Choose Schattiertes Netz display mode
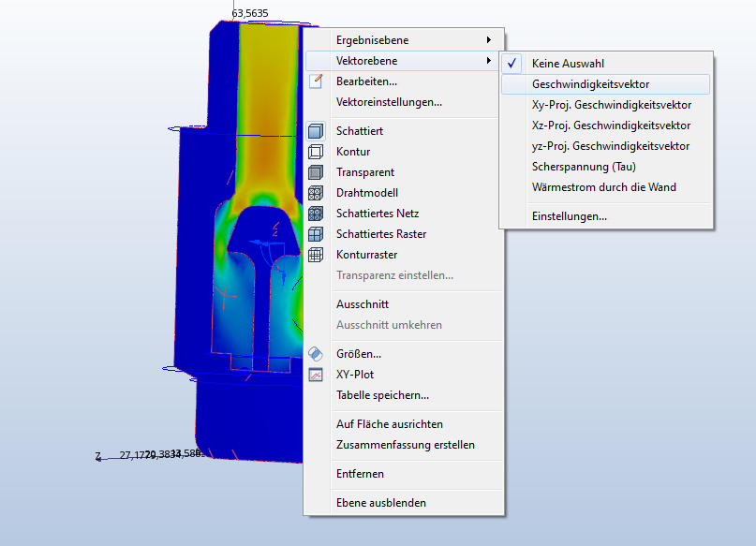Viewport: 756px width, 546px height. pyautogui.click(x=404, y=214)
